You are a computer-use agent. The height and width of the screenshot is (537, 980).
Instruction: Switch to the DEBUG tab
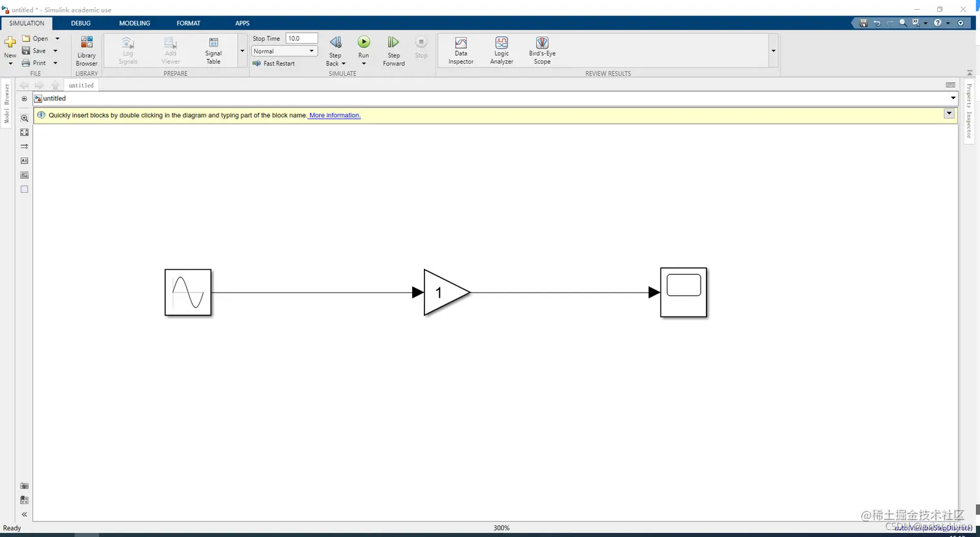coord(81,23)
